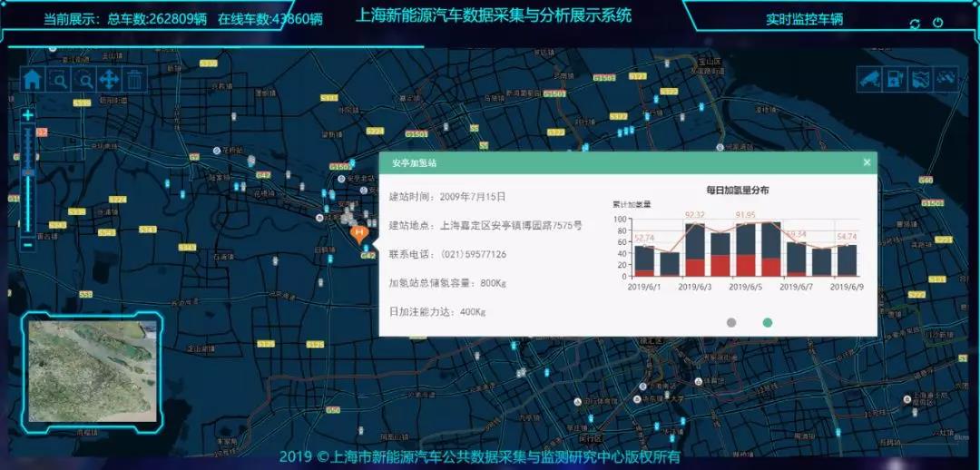The image size is (980, 470).
Task: Open the satellite minimap thumbnail
Action: click(92, 372)
